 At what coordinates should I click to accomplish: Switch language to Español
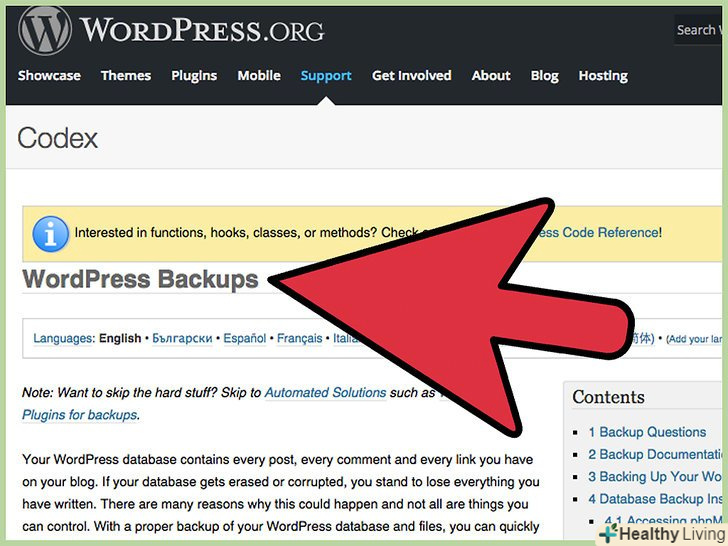(245, 338)
